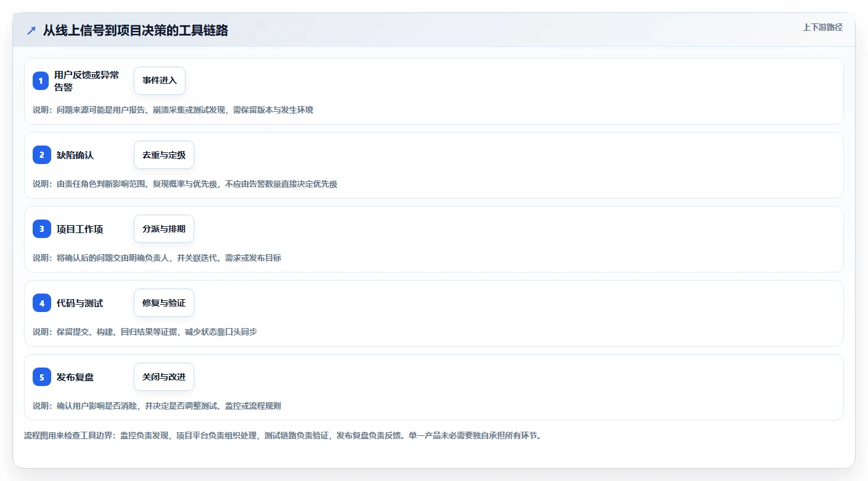Click the description about 用户报告、崩溃采集
Screen dimensions: 868x481
(x=173, y=110)
